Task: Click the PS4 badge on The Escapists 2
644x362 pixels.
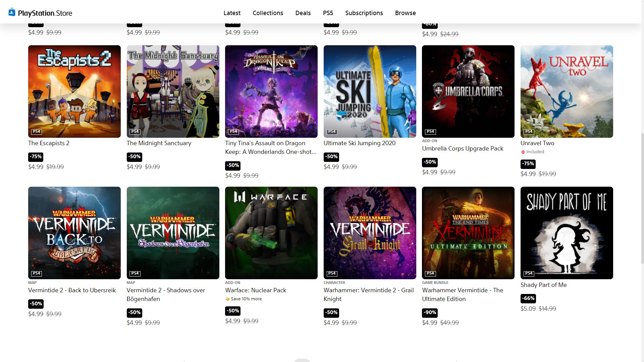Action: [x=37, y=132]
